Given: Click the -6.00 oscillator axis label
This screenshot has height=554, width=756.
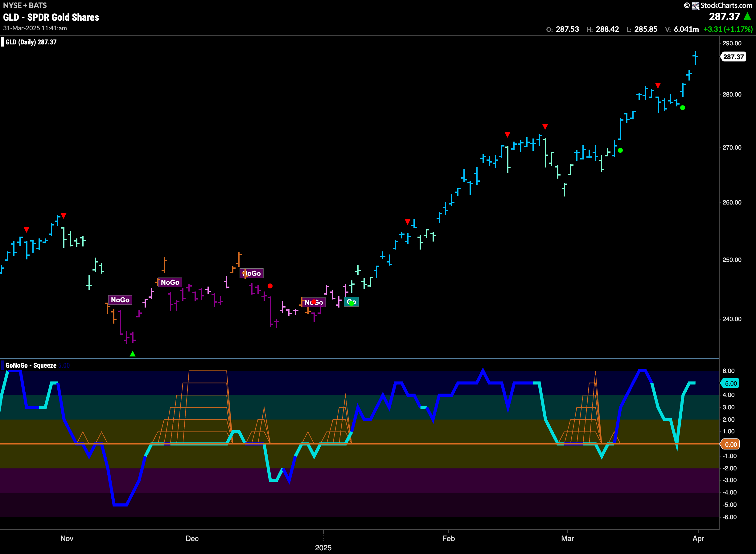Looking at the screenshot, I should point(729,517).
